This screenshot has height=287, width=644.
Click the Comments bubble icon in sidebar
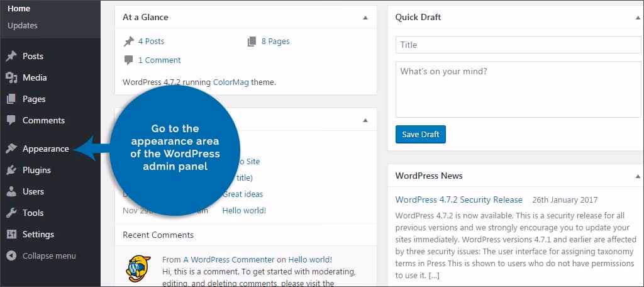11,120
